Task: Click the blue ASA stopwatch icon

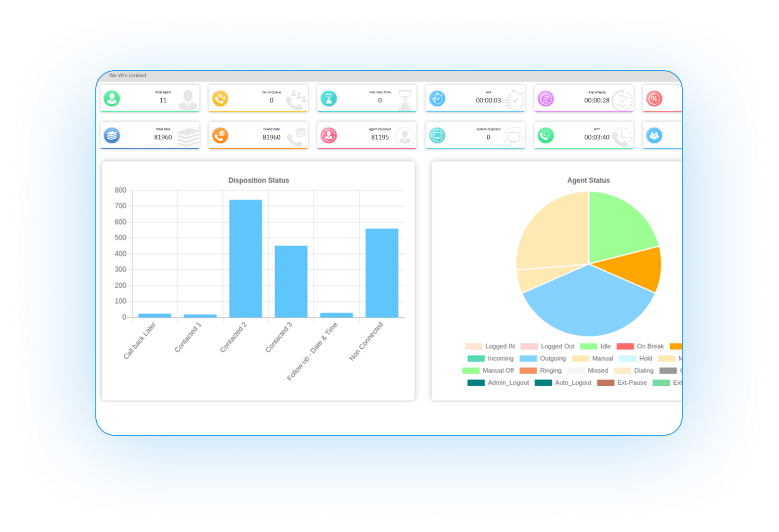Action: point(437,99)
